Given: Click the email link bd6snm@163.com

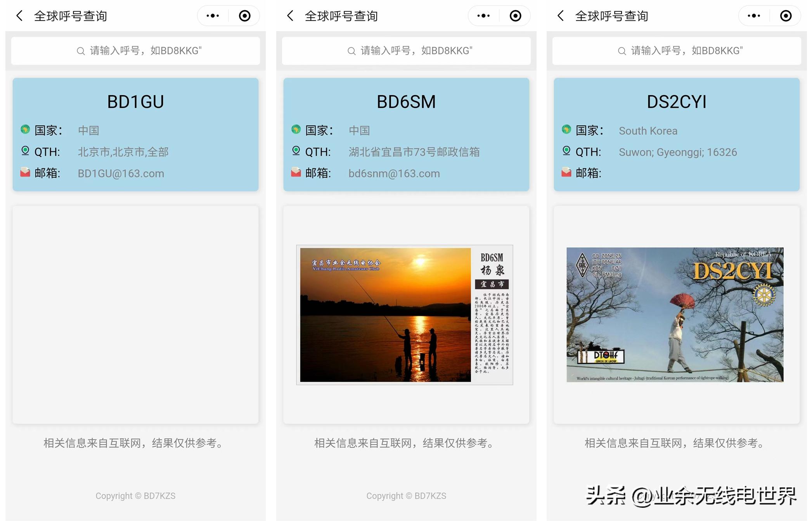Looking at the screenshot, I should (x=394, y=173).
